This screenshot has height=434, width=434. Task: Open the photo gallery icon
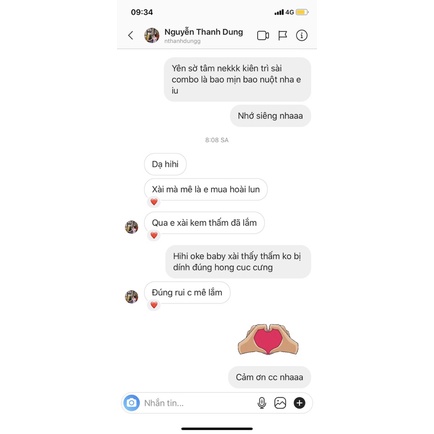280,403
